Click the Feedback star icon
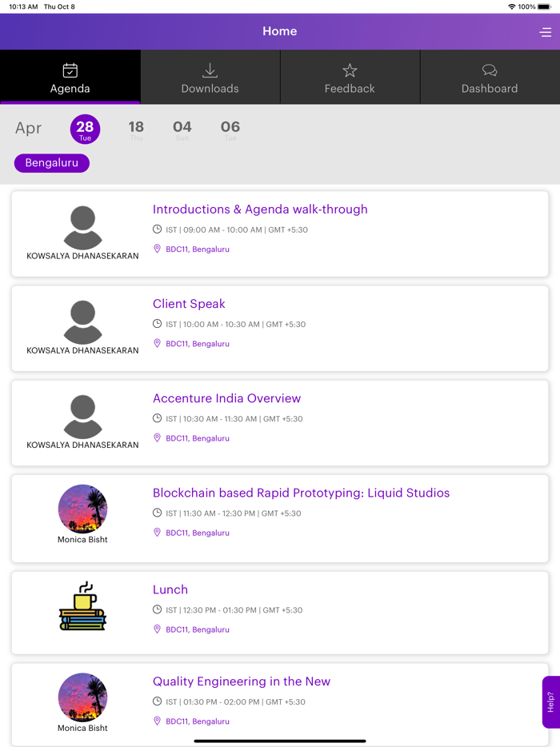 click(350, 70)
